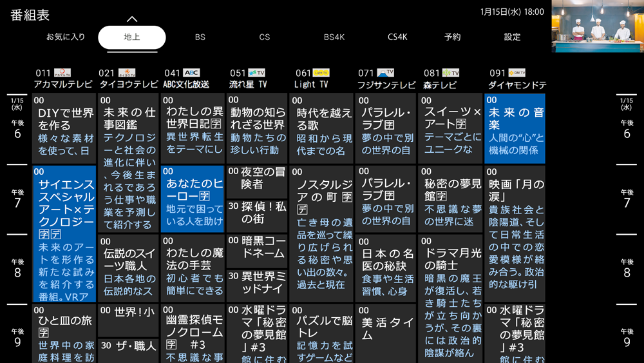This screenshot has height=363, width=644.
Task: Choose the 未来の音楽 program cell
Action: pyautogui.click(x=515, y=128)
